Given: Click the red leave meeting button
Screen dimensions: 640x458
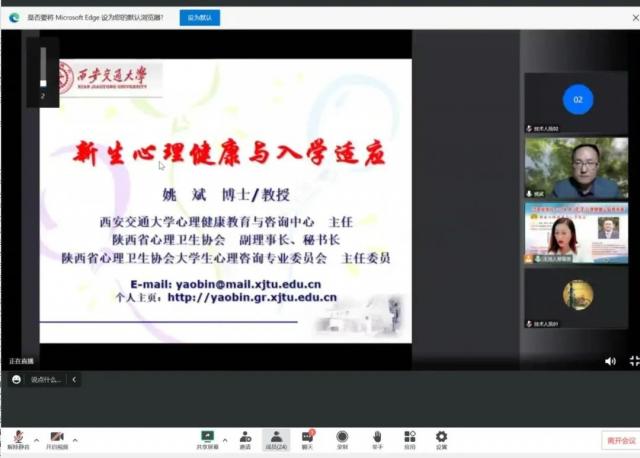Looking at the screenshot, I should click(x=620, y=440).
